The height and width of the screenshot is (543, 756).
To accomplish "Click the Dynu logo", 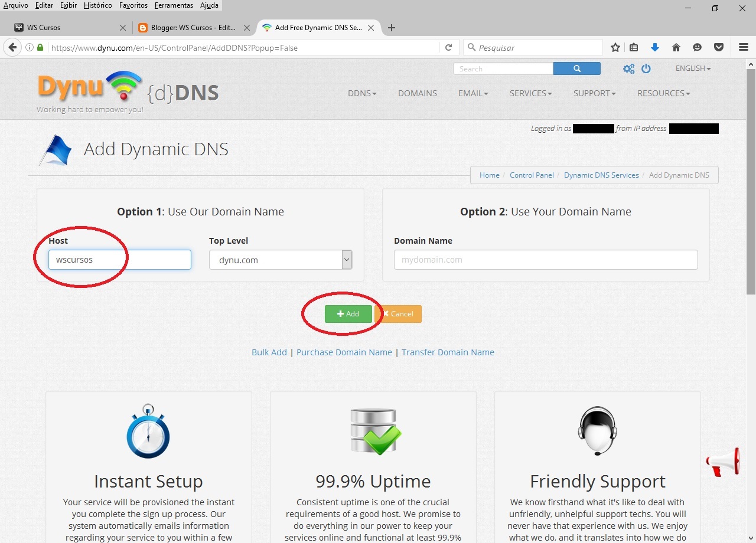I will pyautogui.click(x=90, y=87).
